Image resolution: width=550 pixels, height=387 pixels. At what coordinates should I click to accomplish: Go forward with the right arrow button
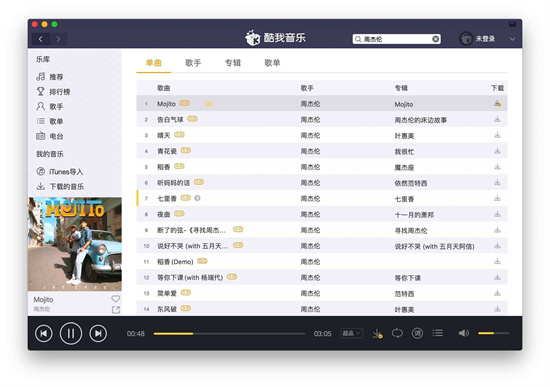point(58,39)
